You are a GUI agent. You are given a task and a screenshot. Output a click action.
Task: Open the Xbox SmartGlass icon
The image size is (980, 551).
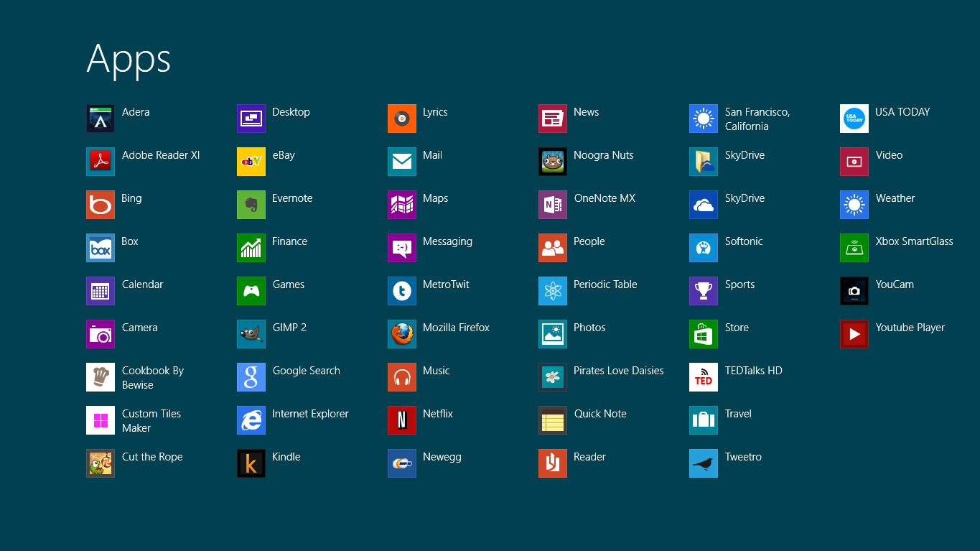854,248
